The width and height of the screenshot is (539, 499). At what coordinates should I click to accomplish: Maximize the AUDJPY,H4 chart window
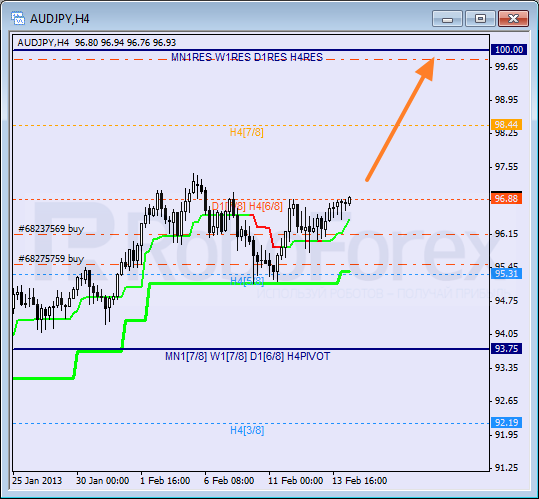tap(480, 19)
